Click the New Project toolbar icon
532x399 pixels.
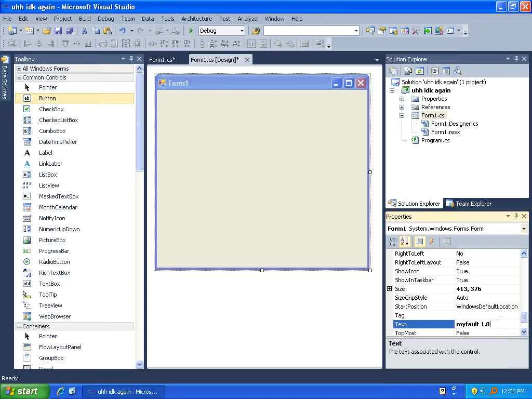click(12, 31)
